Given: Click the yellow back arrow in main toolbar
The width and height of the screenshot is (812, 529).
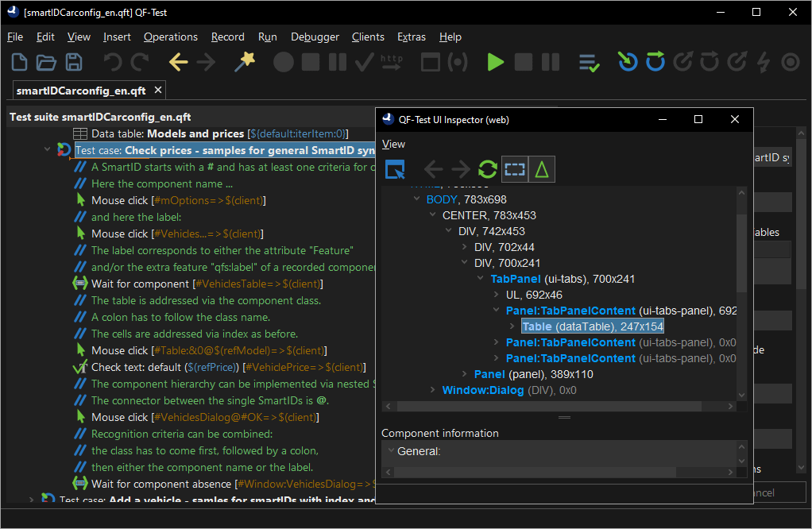Looking at the screenshot, I should (x=178, y=62).
